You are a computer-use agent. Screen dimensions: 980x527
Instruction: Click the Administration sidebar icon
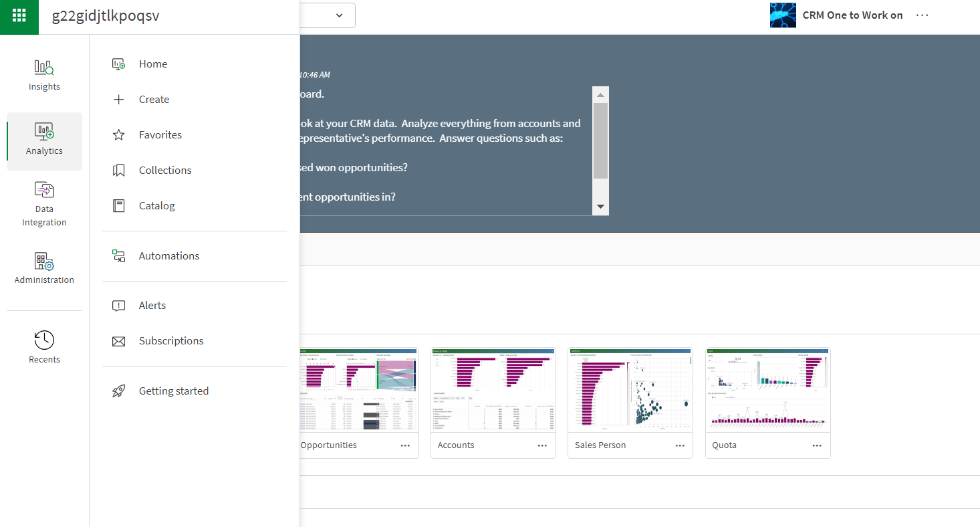[44, 261]
